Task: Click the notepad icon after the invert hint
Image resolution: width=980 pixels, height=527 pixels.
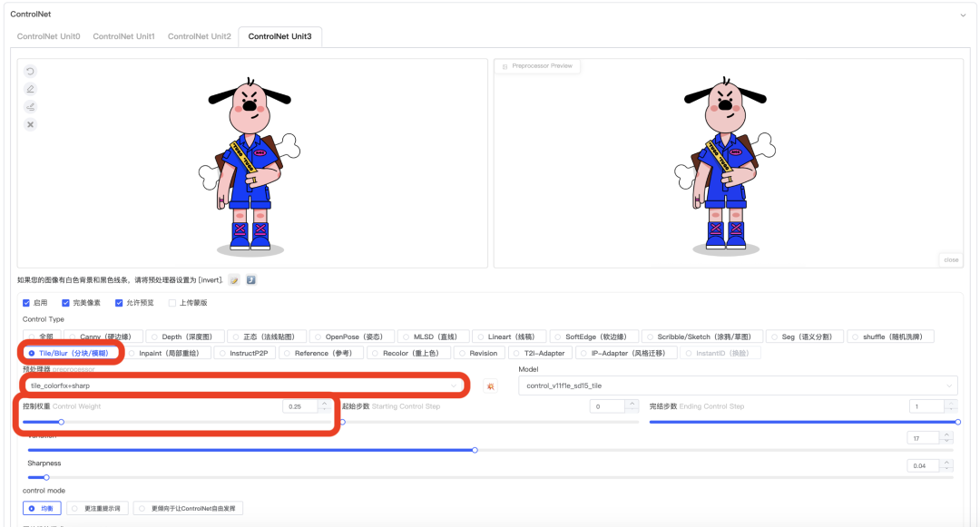Action: tap(234, 279)
